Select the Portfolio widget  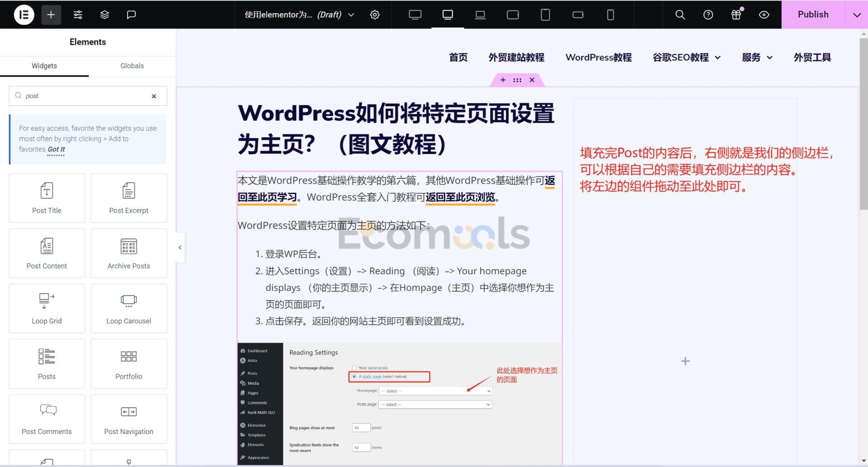[129, 364]
